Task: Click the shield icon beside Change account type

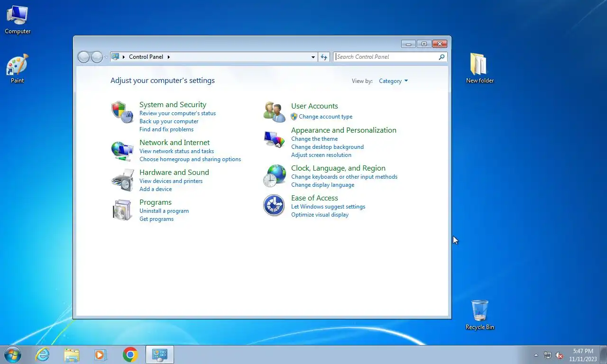Action: click(x=294, y=117)
